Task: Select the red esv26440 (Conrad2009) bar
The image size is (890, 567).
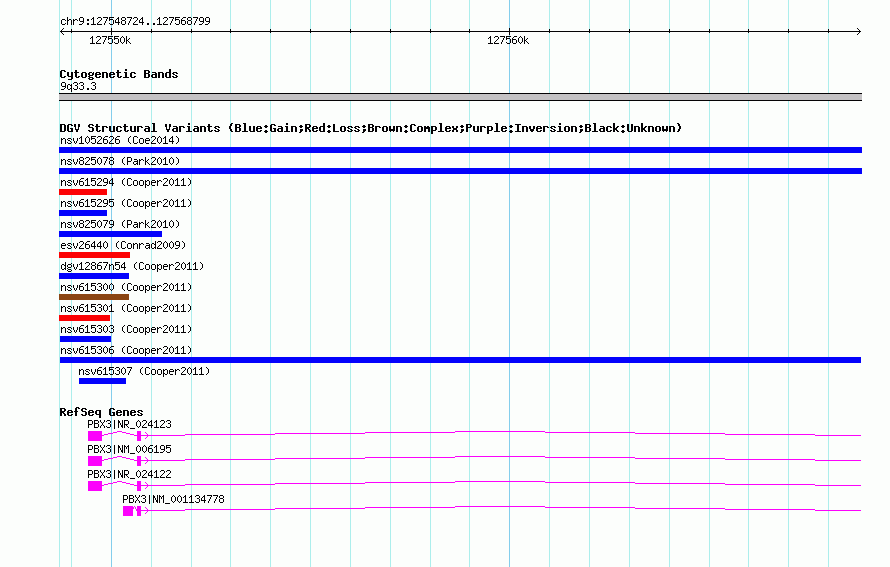Action: point(94,255)
